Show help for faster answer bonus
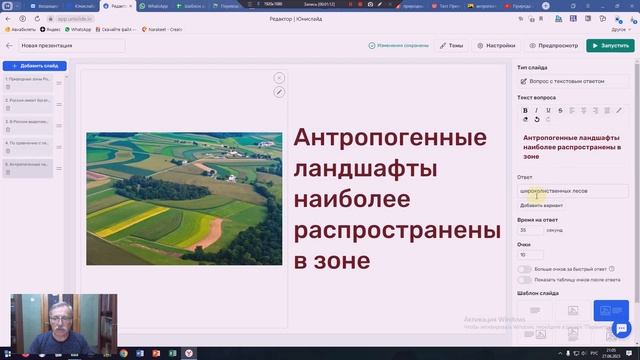640x360 pixels. click(x=611, y=269)
